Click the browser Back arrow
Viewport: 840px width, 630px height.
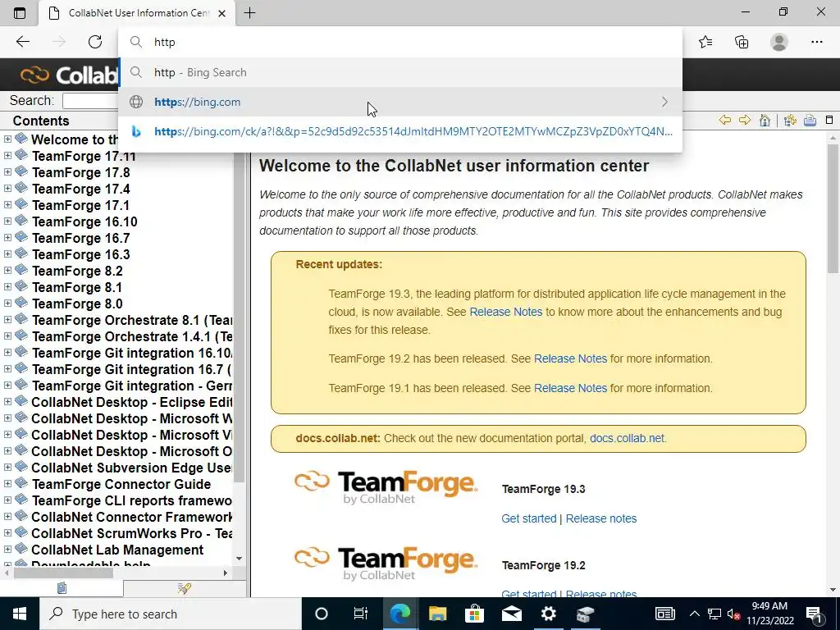coord(22,42)
